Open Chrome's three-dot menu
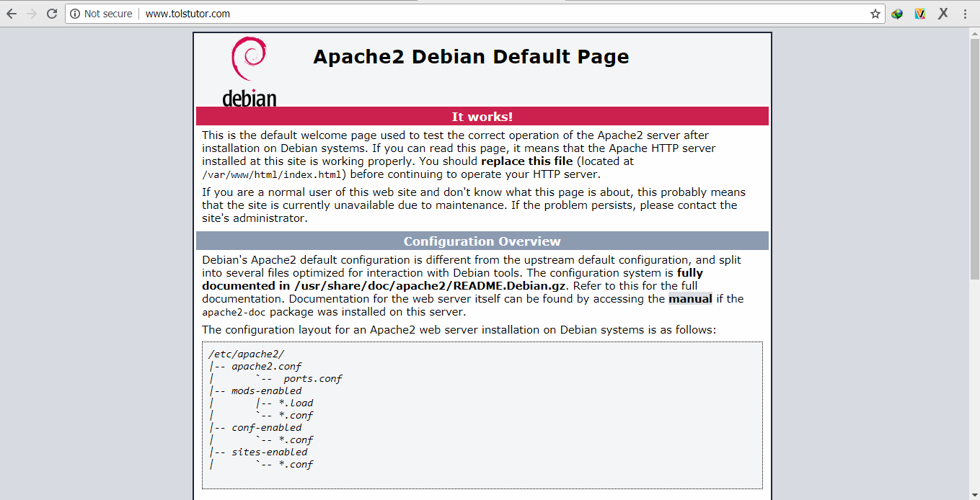Screen dimensions: 980x500 965,14
